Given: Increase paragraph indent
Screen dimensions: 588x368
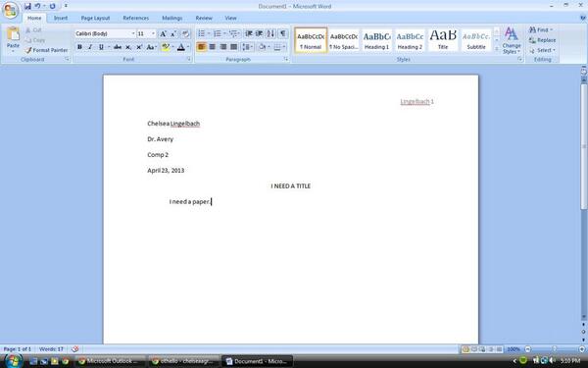Looking at the screenshot, I should tap(259, 33).
